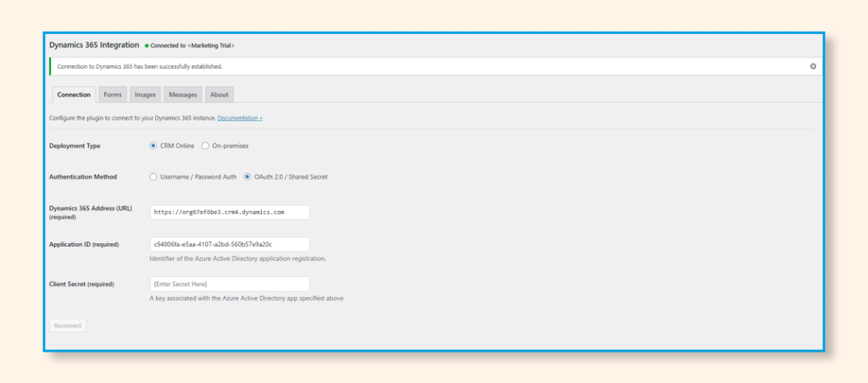This screenshot has height=383, width=868.
Task: Click the 'Application ID (required)' label
Action: 84,244
